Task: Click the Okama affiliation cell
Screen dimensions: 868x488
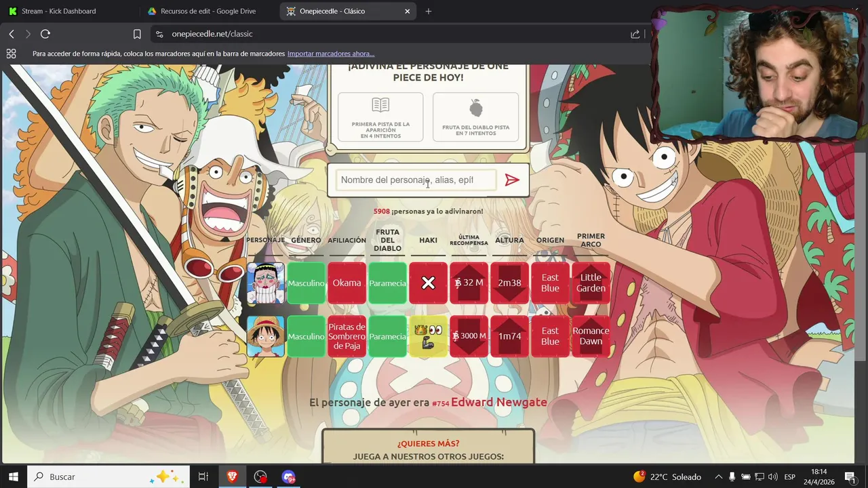Action: [x=347, y=283]
